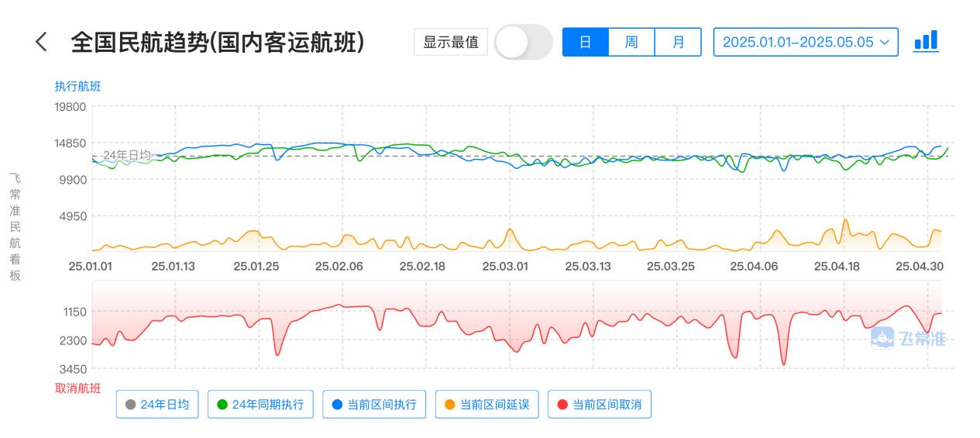Click the 飞常准 watermark logo

point(908,338)
